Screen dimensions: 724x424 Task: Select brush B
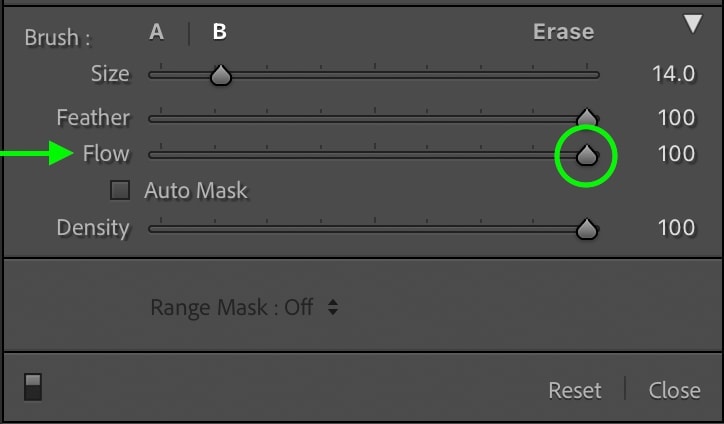click(219, 32)
